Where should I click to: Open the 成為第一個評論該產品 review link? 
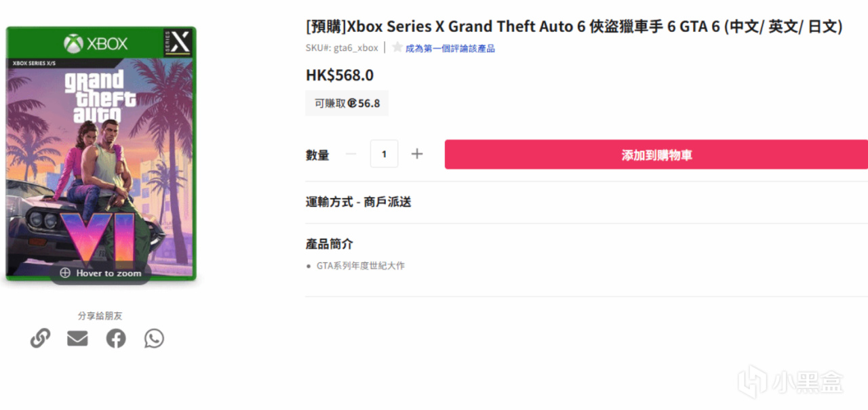point(450,48)
